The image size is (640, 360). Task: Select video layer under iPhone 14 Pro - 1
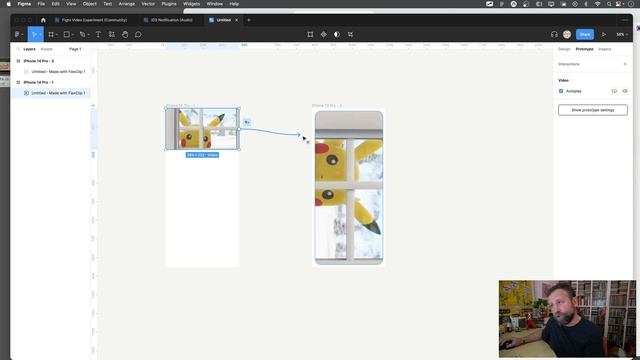58,93
